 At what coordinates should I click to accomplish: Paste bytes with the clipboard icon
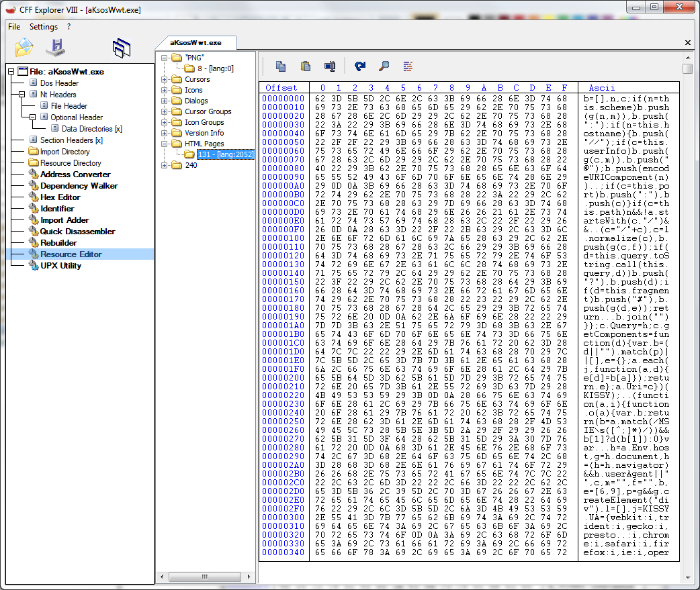[x=306, y=66]
